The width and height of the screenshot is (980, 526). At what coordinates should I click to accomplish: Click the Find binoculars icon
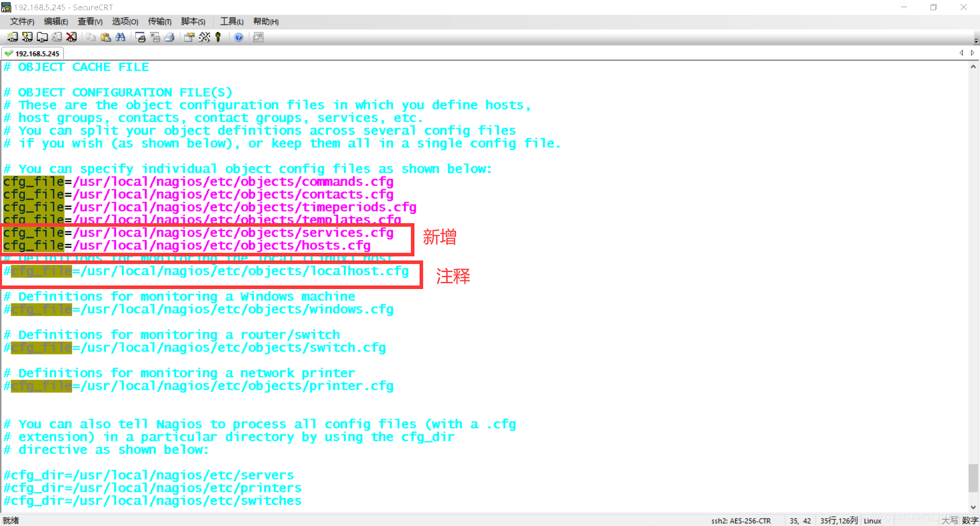pos(120,37)
